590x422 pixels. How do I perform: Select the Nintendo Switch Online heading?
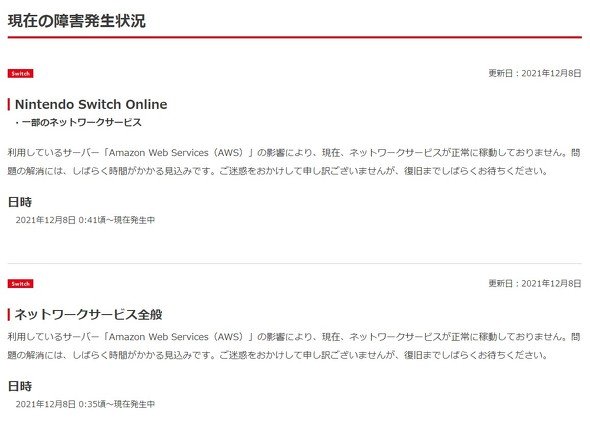pyautogui.click(x=91, y=104)
